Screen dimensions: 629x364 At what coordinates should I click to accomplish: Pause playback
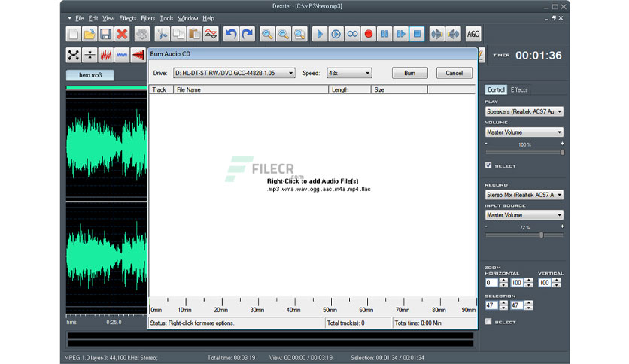tap(384, 34)
